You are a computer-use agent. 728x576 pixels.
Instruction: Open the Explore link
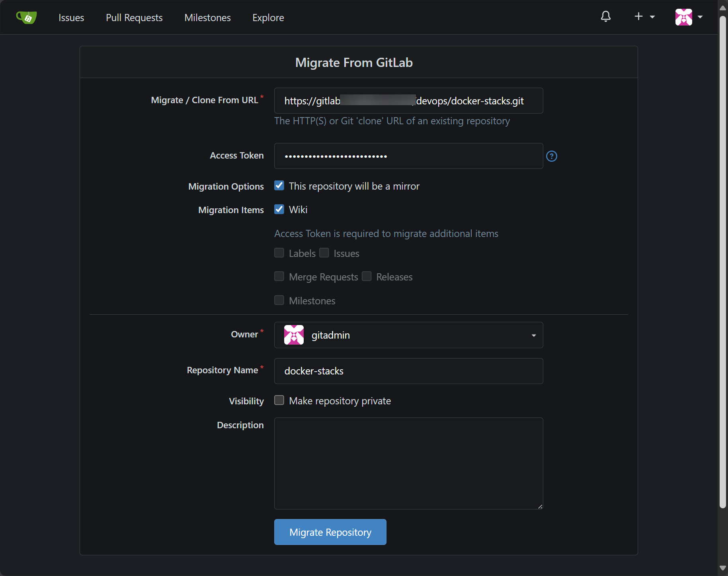tap(268, 18)
